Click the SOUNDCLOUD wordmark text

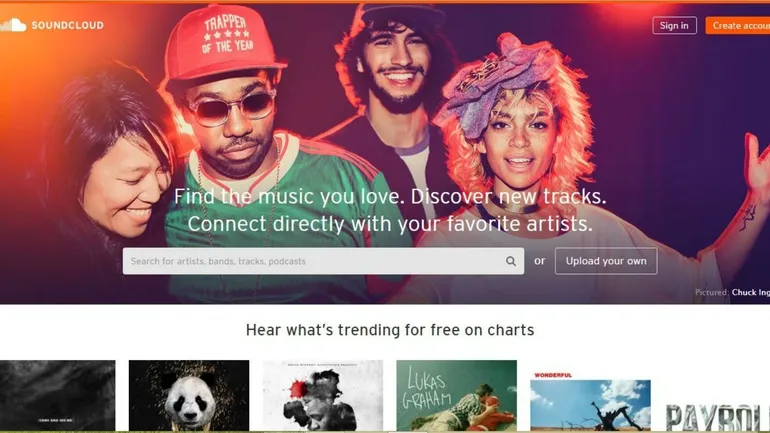tap(68, 25)
